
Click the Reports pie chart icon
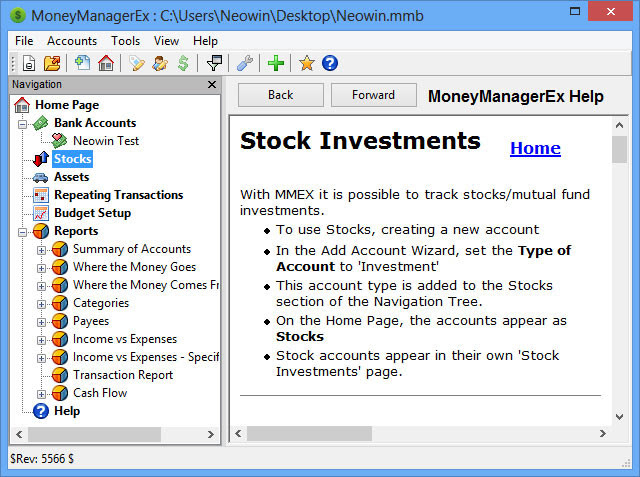pyautogui.click(x=41, y=231)
